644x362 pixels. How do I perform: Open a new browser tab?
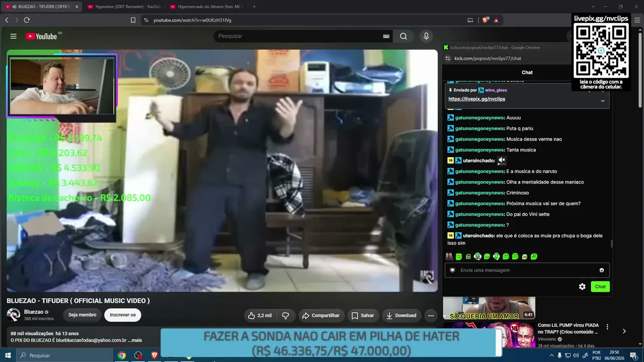tap(254, 7)
